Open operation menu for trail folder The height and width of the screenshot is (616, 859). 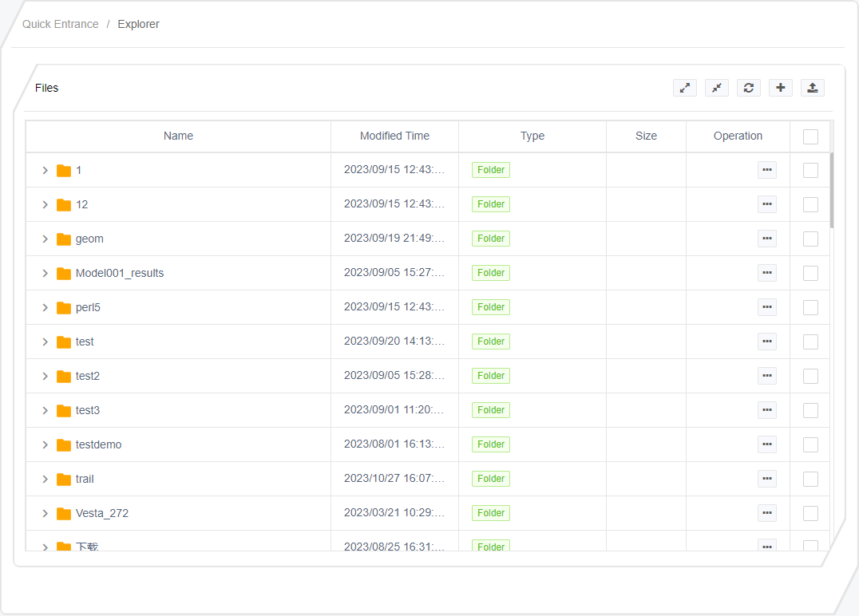[767, 479]
